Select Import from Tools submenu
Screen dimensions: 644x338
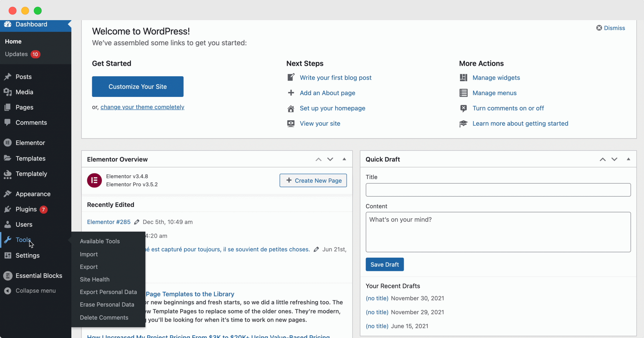point(89,254)
